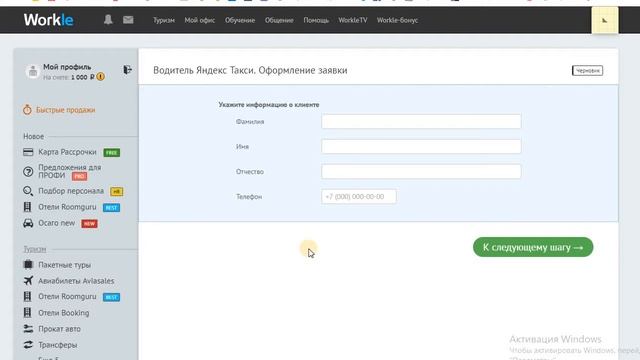640x360 pixels.
Task: Open Карта Рассрочки sidebar item
Action: pos(67,152)
